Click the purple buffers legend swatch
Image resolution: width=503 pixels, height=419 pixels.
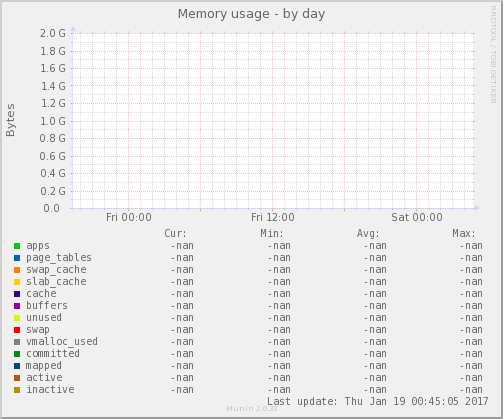pyautogui.click(x=17, y=306)
